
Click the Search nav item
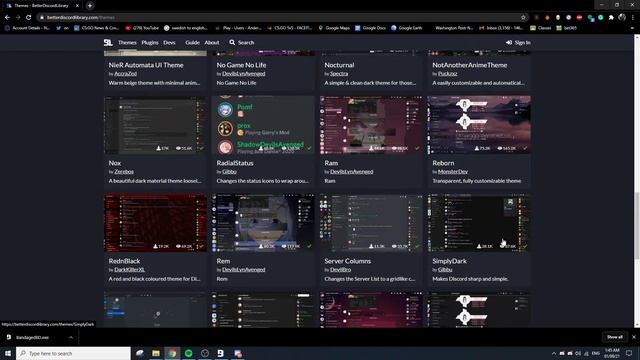[242, 42]
